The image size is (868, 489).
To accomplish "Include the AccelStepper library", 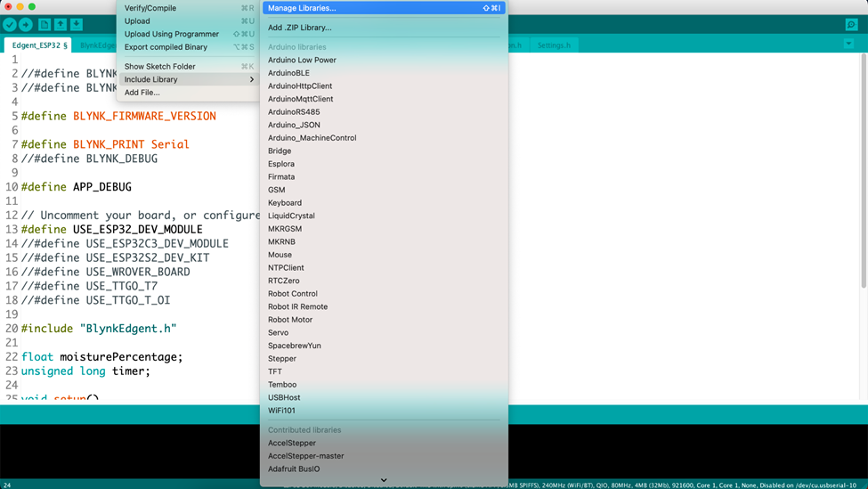I will coord(384,443).
